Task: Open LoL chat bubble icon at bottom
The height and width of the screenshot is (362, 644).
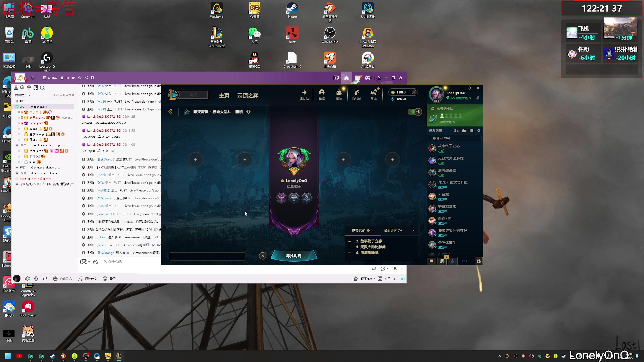Action: [x=432, y=261]
